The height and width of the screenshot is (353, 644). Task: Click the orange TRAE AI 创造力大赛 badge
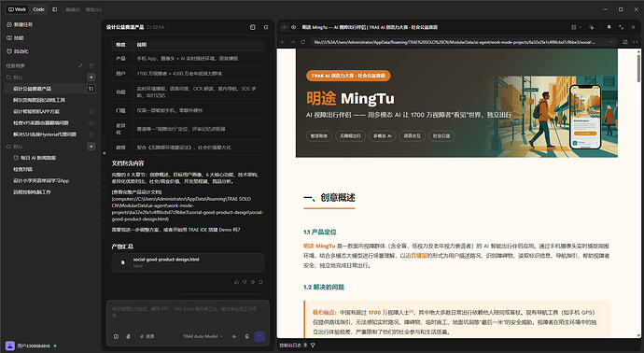[348, 76]
